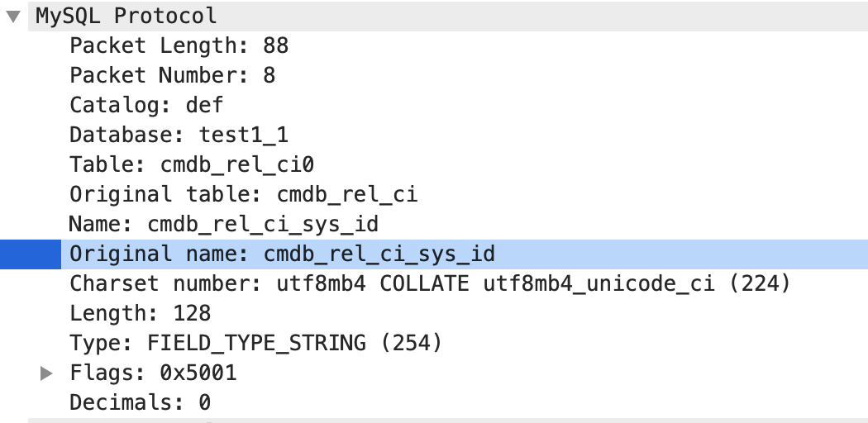
Task: Expand the Flags: 0x5001 field
Action: point(46,373)
